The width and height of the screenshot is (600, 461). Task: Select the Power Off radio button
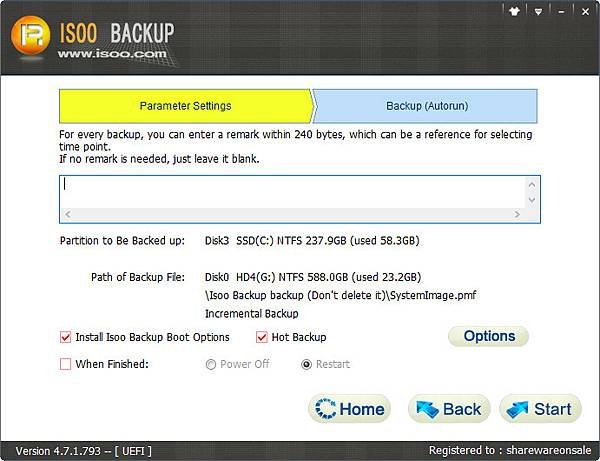(x=210, y=365)
